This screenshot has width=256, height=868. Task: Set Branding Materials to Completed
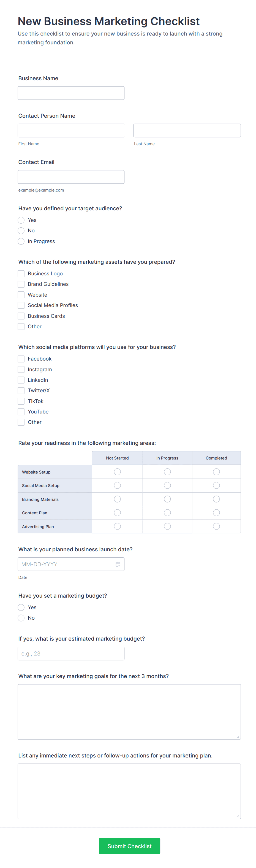pos(216,499)
